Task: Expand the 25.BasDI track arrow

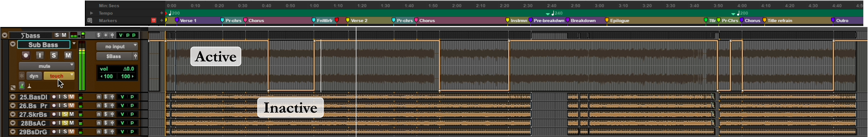Action: click(x=13, y=97)
